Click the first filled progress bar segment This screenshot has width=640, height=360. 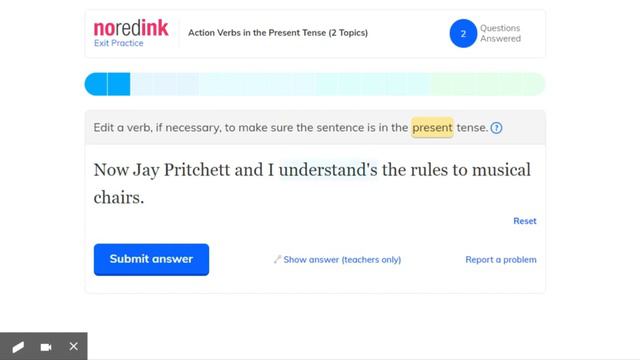[x=96, y=84]
